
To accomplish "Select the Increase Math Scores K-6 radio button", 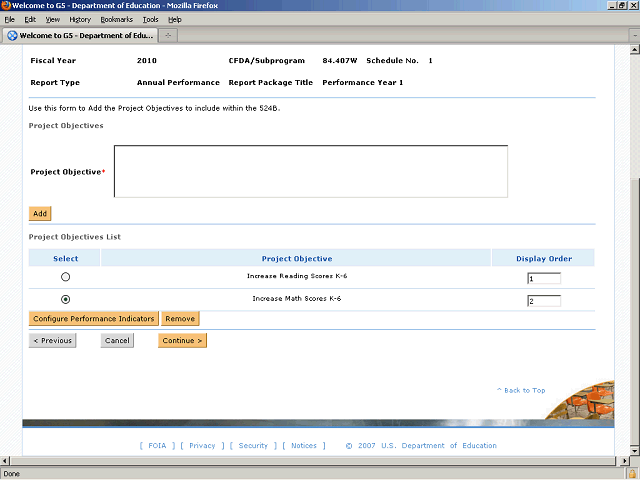I will pos(65,299).
